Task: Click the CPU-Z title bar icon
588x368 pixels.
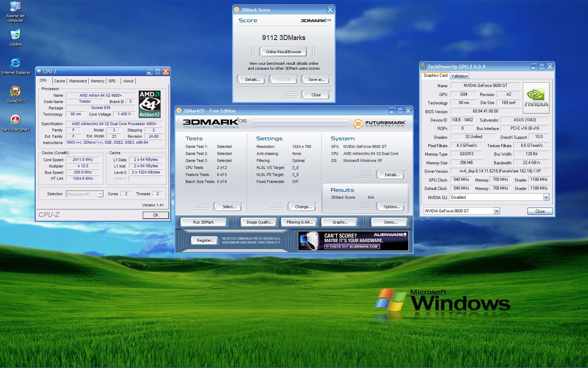Action: coord(39,71)
